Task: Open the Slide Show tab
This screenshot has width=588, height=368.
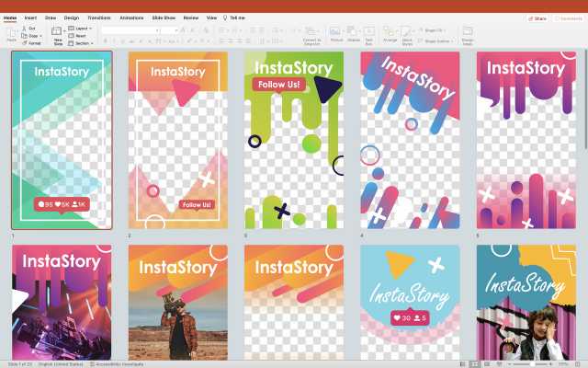Action: [x=164, y=17]
